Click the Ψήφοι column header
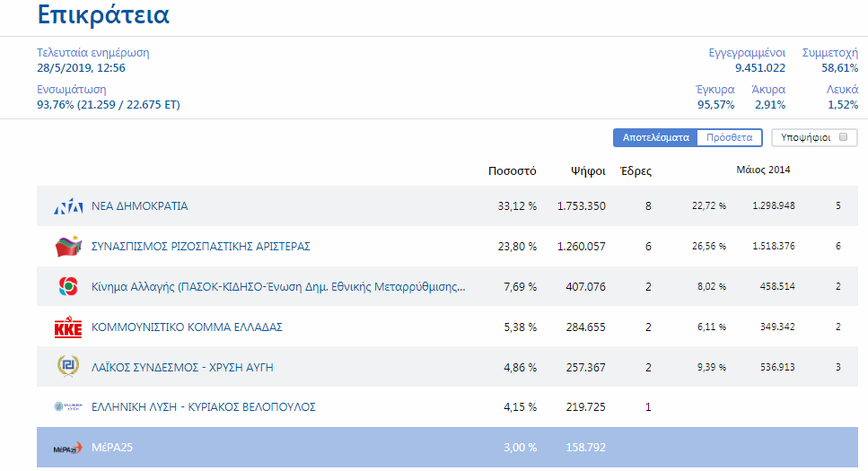The width and height of the screenshot is (868, 471). click(588, 171)
